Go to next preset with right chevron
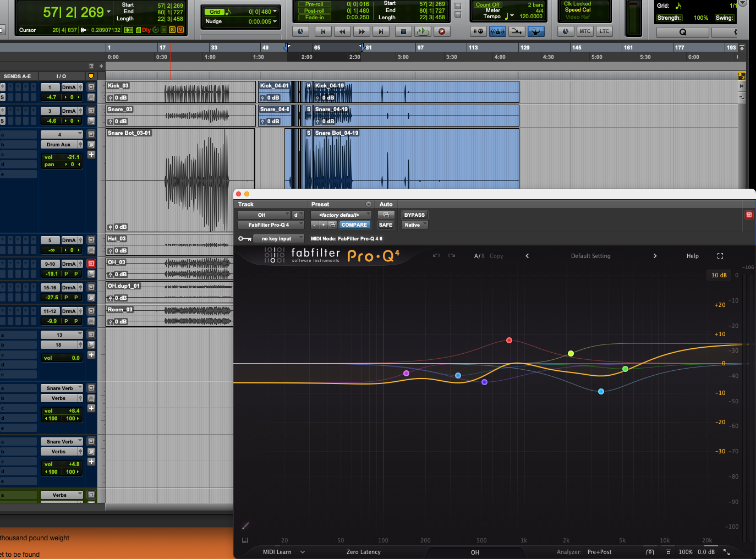756x559 pixels. click(655, 256)
